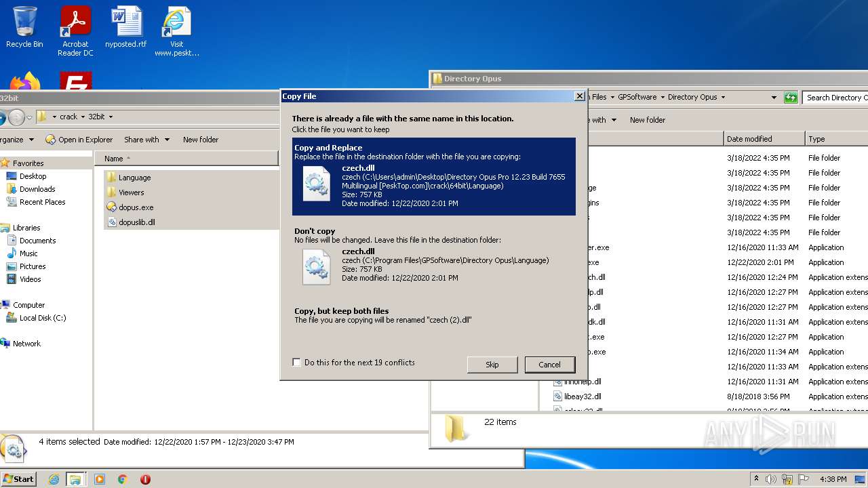Sort by the Name column header
The height and width of the screenshot is (488, 868).
[186, 158]
